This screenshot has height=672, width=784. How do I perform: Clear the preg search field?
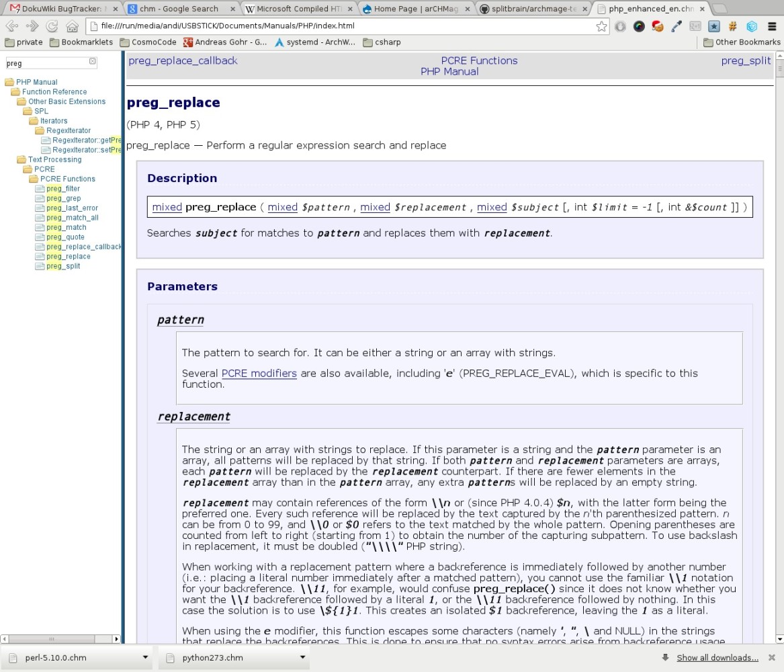tap(93, 61)
